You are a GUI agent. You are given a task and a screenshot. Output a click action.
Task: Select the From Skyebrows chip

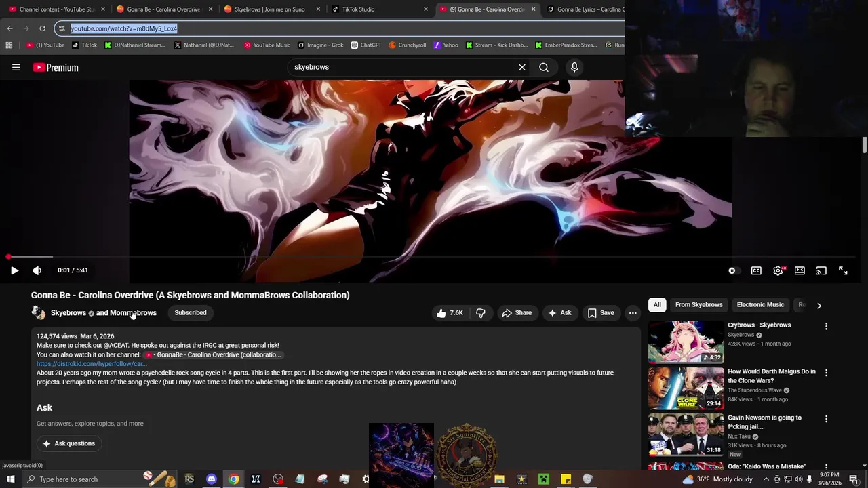699,304
